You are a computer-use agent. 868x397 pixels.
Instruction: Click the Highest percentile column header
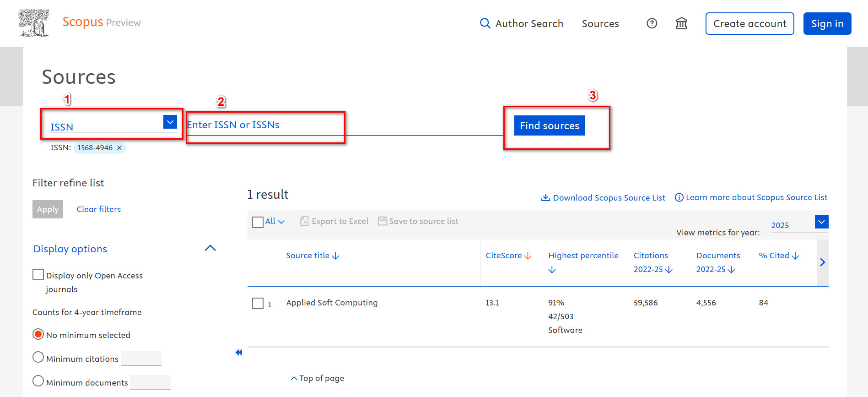583,256
